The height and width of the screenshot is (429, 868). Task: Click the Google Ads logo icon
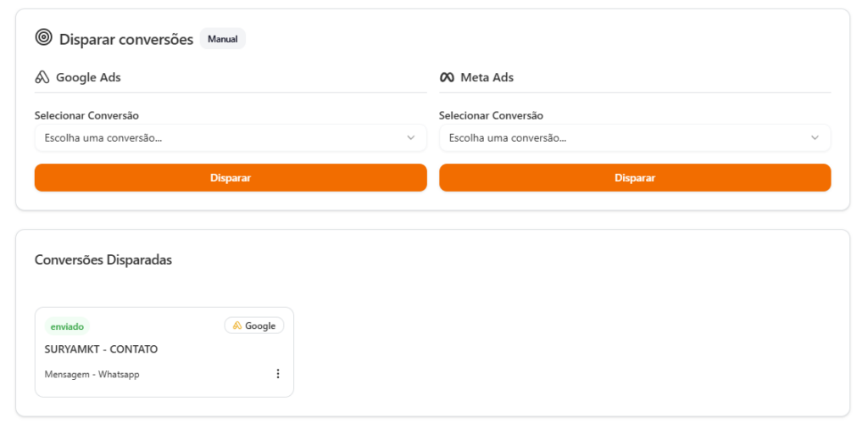[42, 78]
